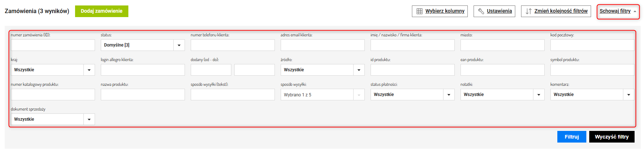Click the wrench icon next to Ustawienia
The height and width of the screenshot is (152, 644).
[x=481, y=11]
